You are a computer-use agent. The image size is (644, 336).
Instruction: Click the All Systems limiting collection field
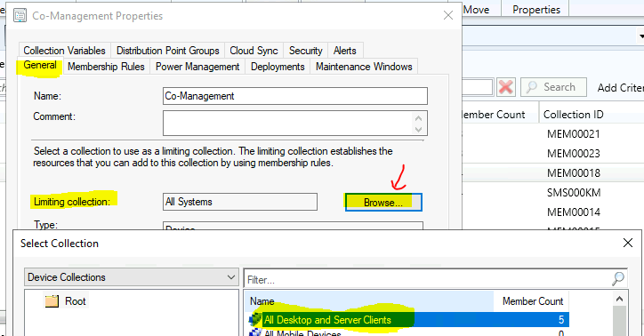[x=240, y=202]
